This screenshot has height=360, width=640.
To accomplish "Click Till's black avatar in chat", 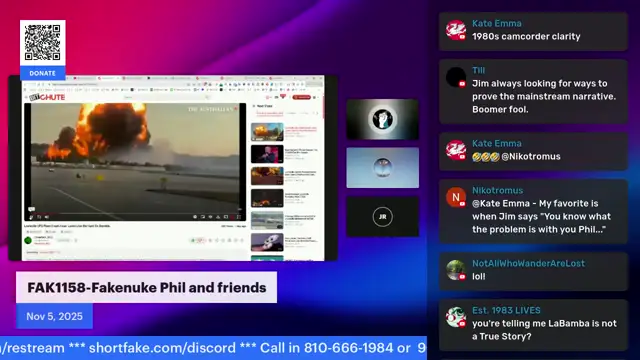I will point(456,77).
